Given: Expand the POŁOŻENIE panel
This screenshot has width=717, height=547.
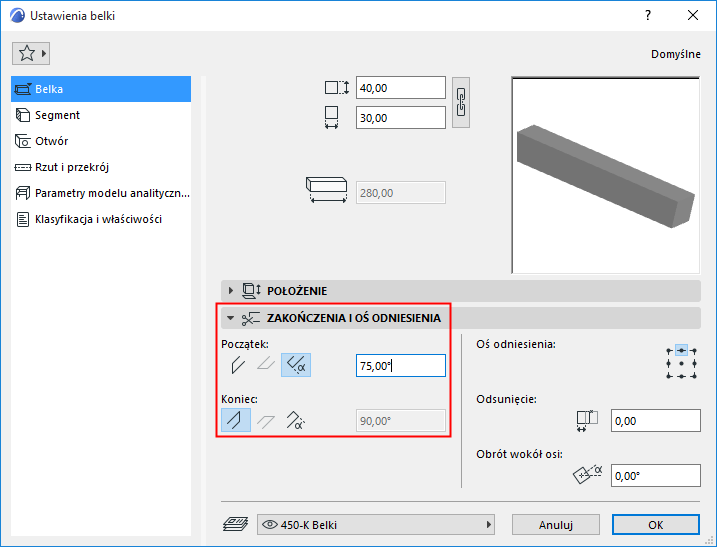Looking at the screenshot, I should (230, 290).
